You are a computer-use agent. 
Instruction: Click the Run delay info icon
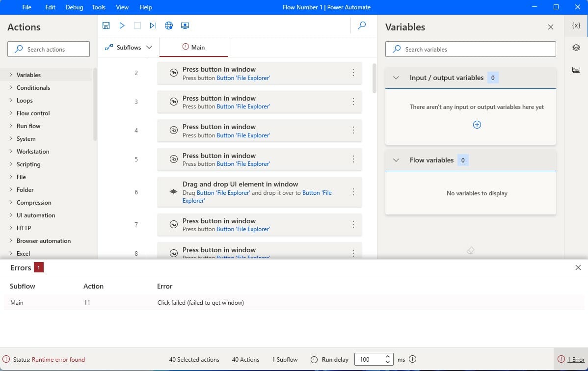click(412, 359)
